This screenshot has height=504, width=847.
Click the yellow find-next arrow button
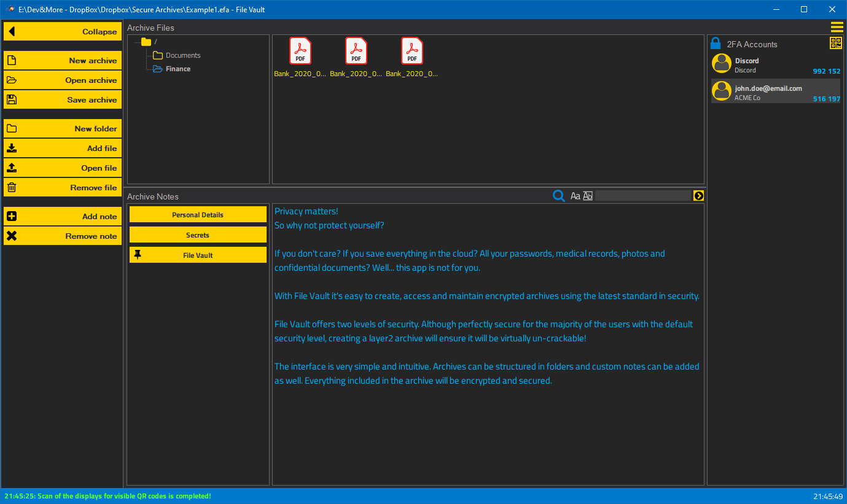click(698, 196)
